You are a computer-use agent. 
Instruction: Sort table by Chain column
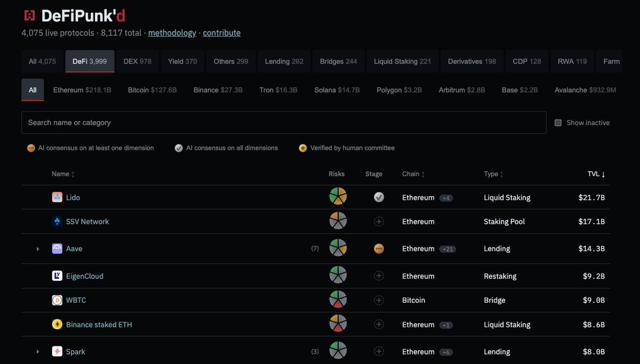413,174
